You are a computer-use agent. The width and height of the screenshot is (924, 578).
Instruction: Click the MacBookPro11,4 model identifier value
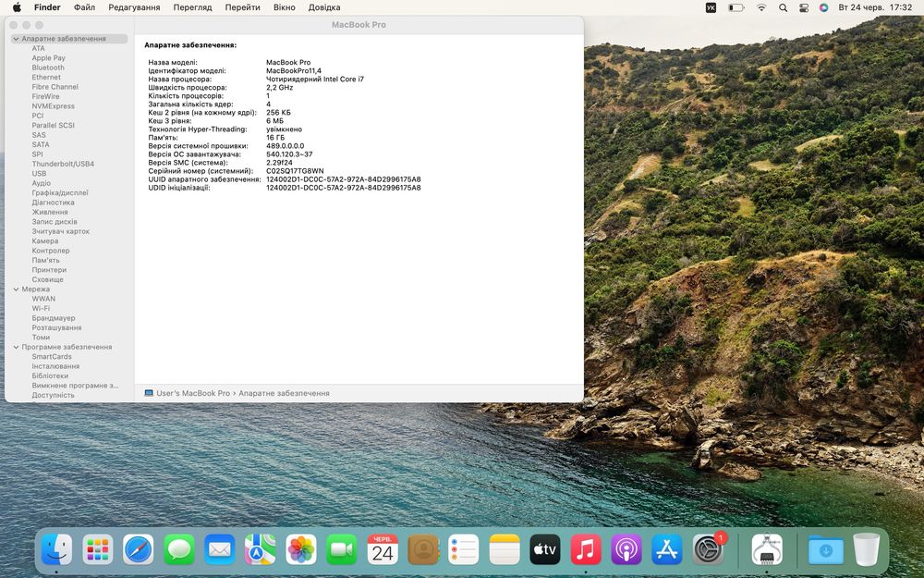tap(294, 71)
